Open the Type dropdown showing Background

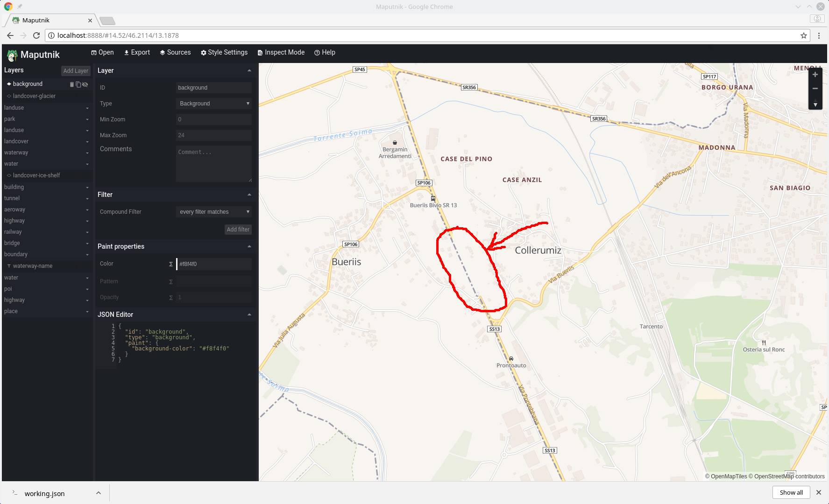[213, 103]
